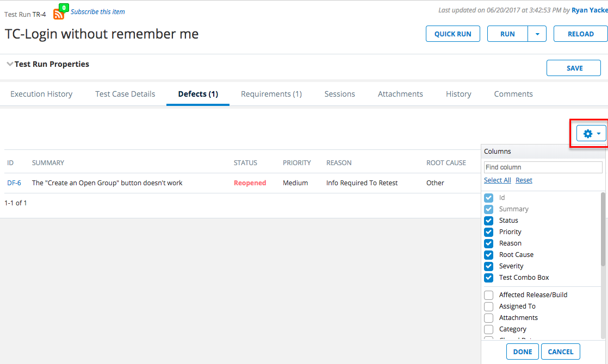608x364 pixels.
Task: Open the Run button dropdown arrow
Action: tap(537, 34)
